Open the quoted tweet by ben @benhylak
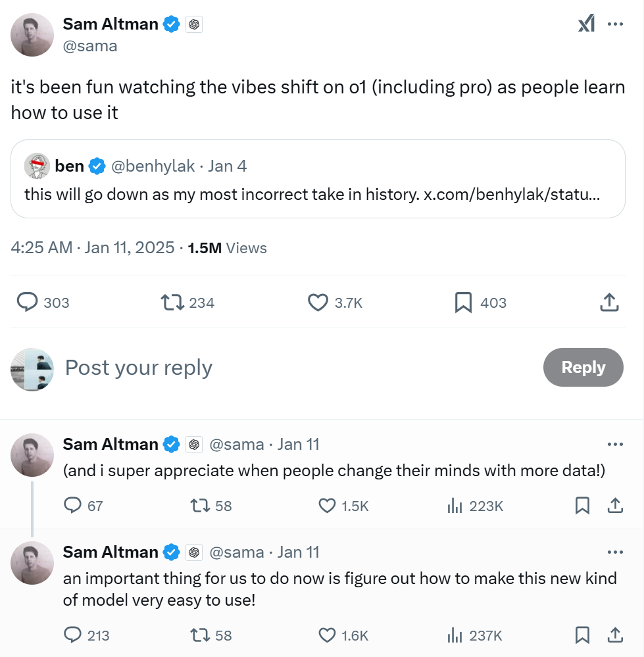Screen dimensions: 644x657 (318, 179)
